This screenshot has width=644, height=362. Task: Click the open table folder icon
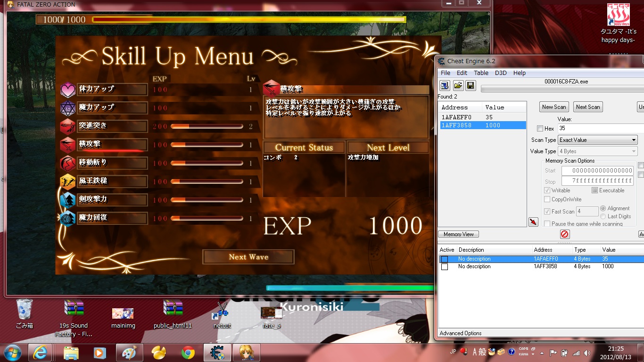point(458,85)
